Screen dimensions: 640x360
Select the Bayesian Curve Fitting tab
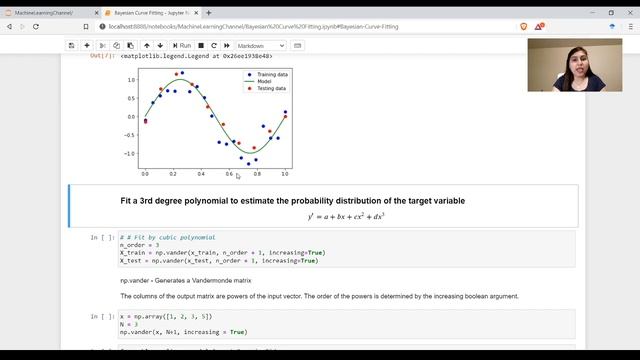click(151, 13)
